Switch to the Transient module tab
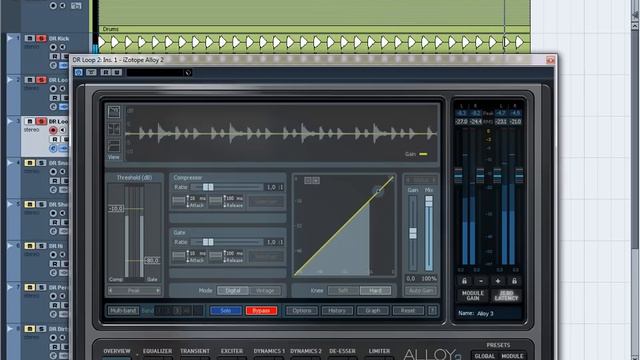The width and height of the screenshot is (640, 360). (x=195, y=351)
